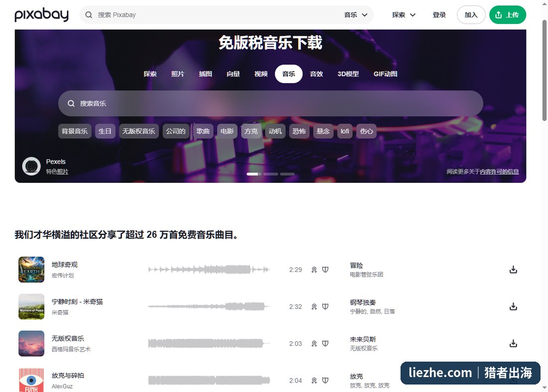Click the second carousel indicator dot
The width and height of the screenshot is (548, 392).
click(271, 174)
